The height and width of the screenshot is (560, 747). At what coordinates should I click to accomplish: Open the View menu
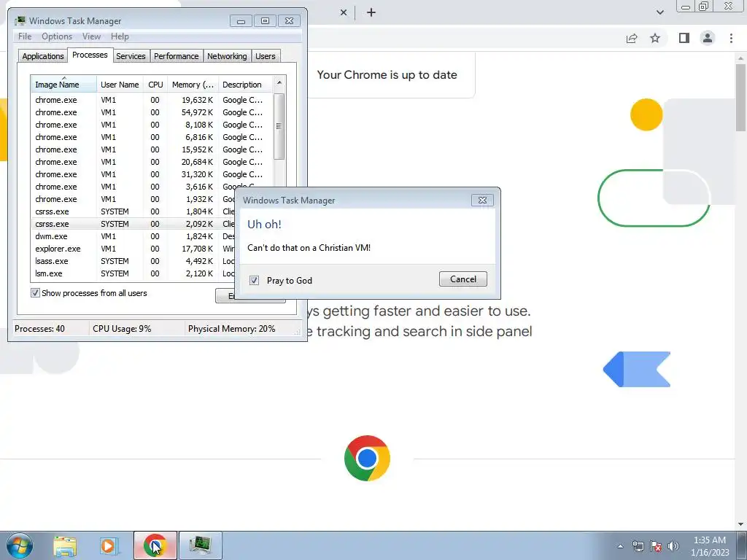tap(91, 36)
